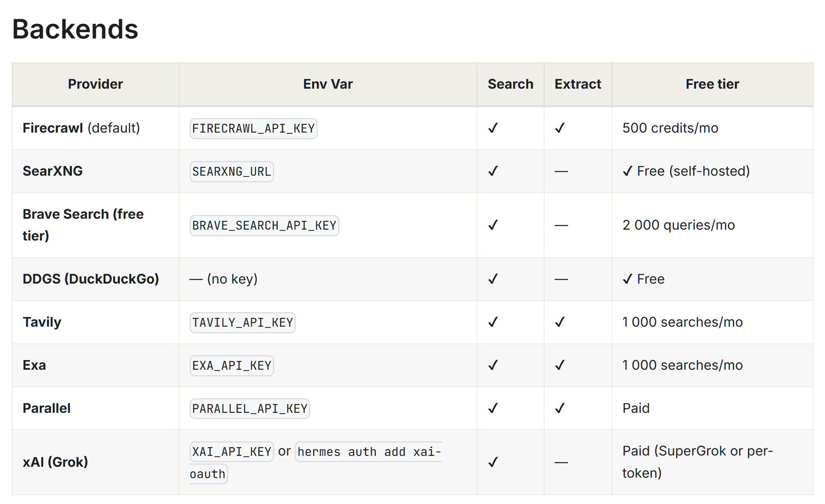Click the Parallel Extract checkmark
The height and width of the screenshot is (504, 825).
(560, 408)
